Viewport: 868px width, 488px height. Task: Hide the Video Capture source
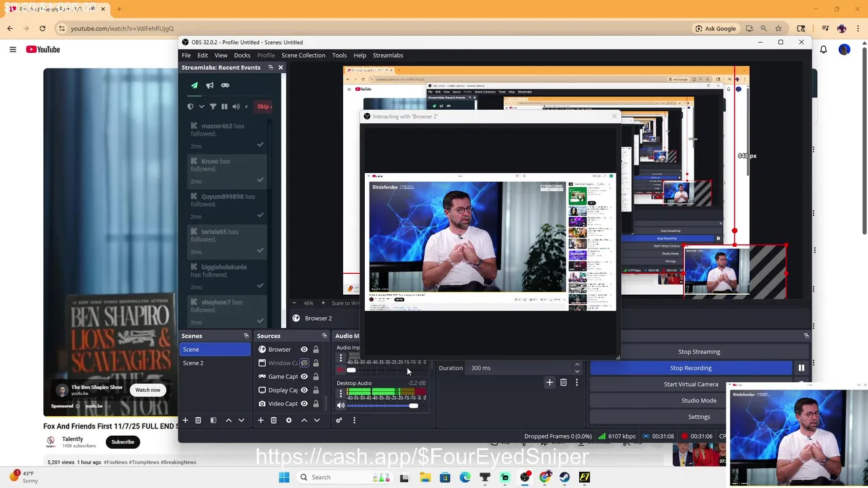(x=304, y=404)
